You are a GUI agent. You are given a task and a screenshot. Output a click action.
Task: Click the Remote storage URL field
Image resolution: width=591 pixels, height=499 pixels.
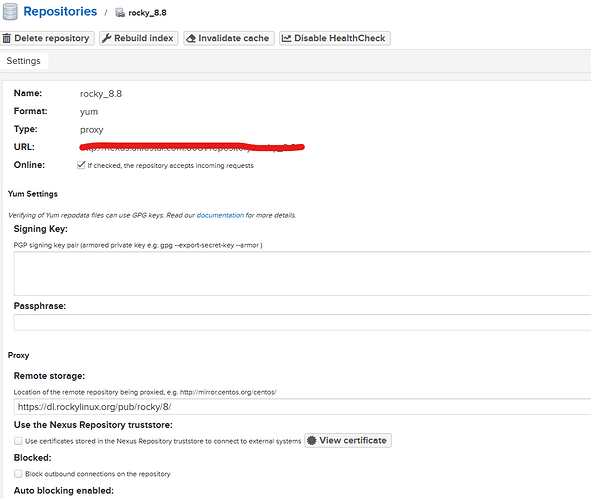pos(302,407)
